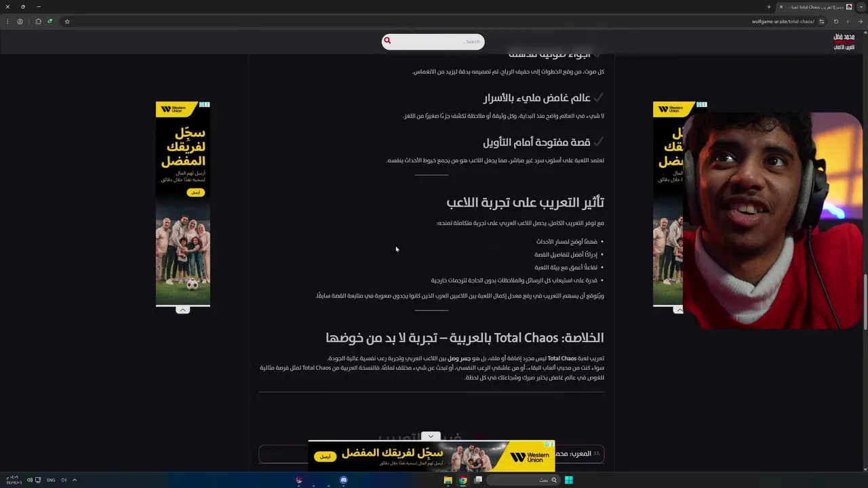This screenshot has height=488, width=868.
Task: Click the taskbar search box بحث
Action: 522,480
